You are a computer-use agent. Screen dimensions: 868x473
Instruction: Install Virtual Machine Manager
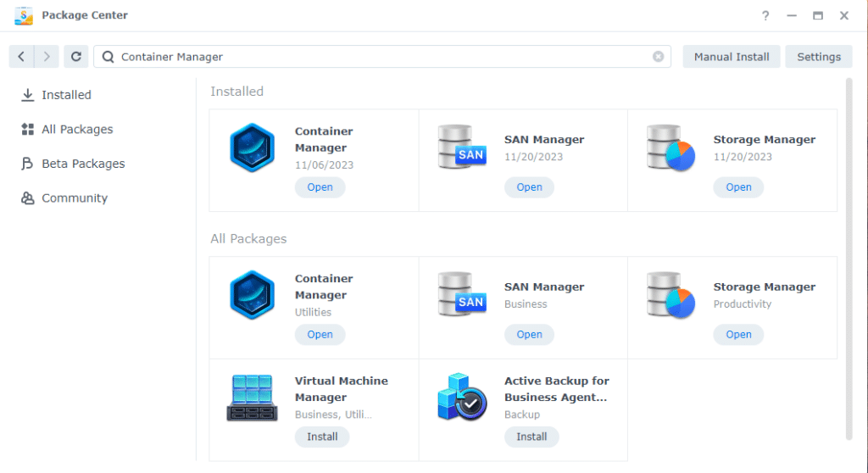tap(322, 437)
